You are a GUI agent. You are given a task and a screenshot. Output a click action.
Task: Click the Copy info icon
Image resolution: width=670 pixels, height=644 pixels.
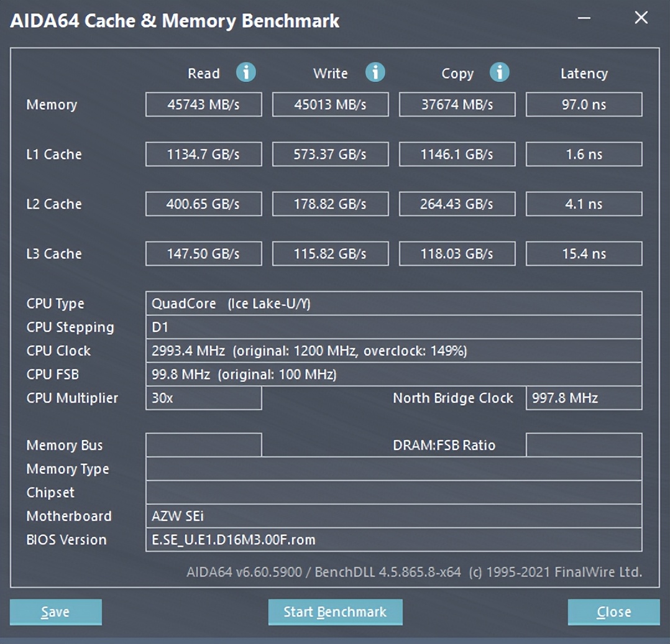[499, 73]
